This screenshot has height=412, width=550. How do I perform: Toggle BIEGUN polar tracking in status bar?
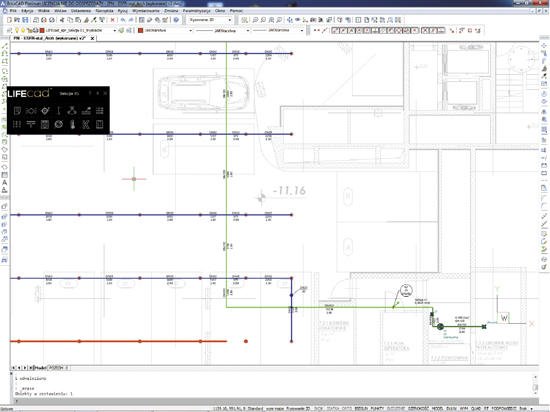coord(361,408)
